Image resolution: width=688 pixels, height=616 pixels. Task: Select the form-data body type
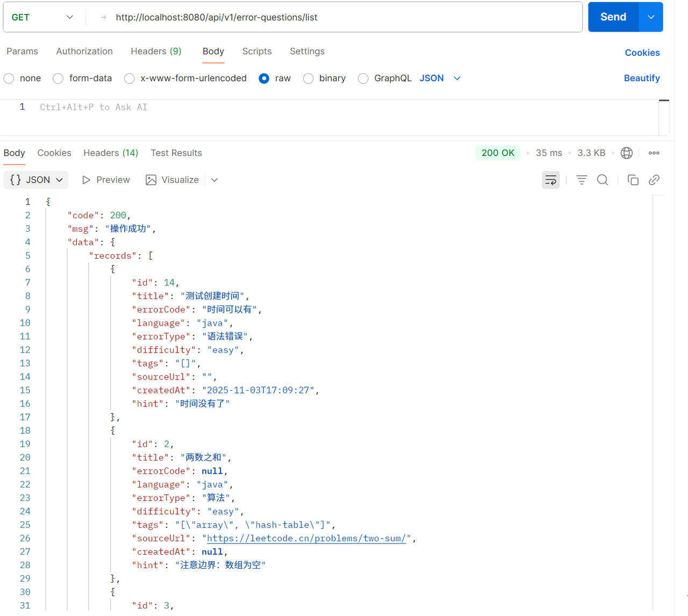58,78
